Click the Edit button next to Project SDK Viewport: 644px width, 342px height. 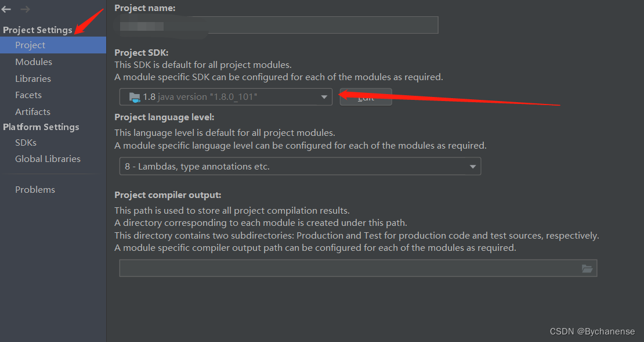pos(366,97)
